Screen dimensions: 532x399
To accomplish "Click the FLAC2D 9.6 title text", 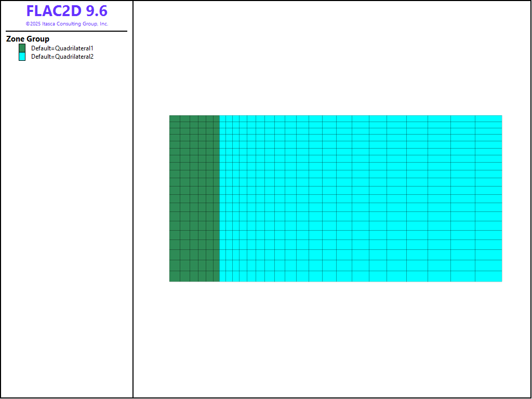I will coord(66,11).
